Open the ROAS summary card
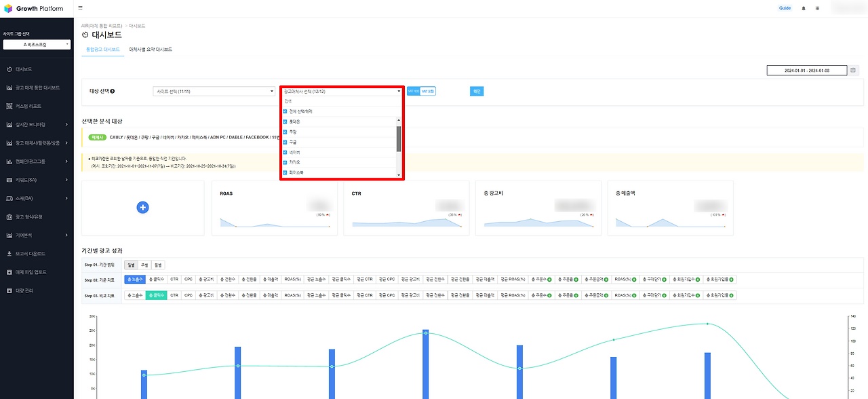Image resolution: width=868 pixels, height=399 pixels. coord(275,208)
